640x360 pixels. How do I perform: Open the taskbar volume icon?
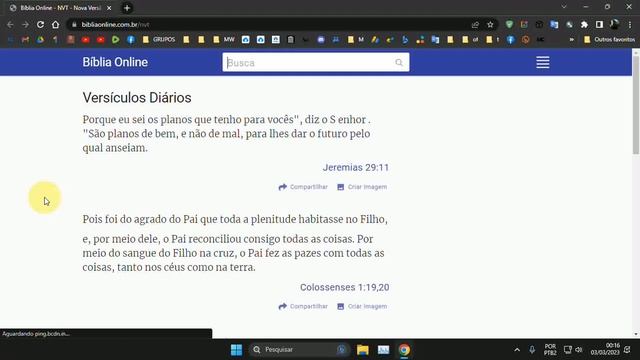point(579,350)
